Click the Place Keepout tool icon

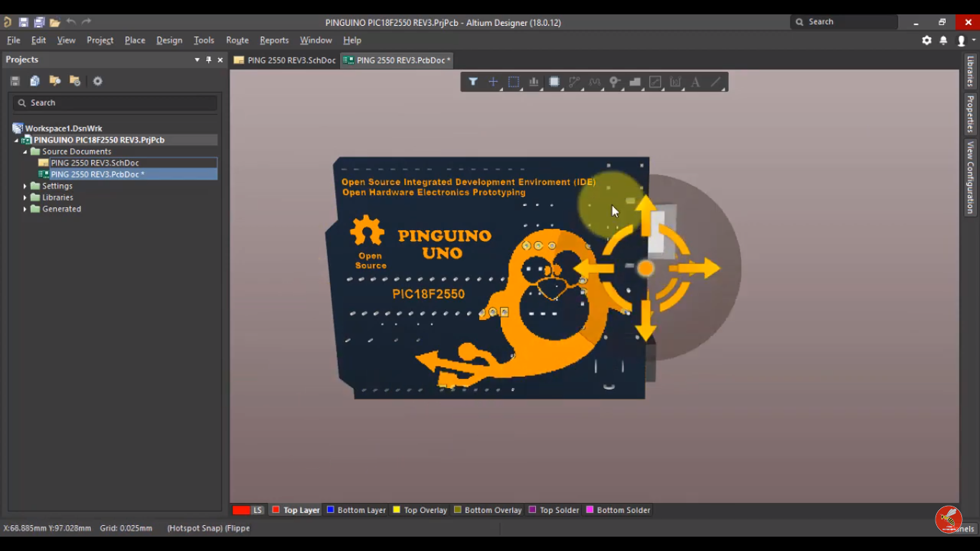tap(655, 82)
